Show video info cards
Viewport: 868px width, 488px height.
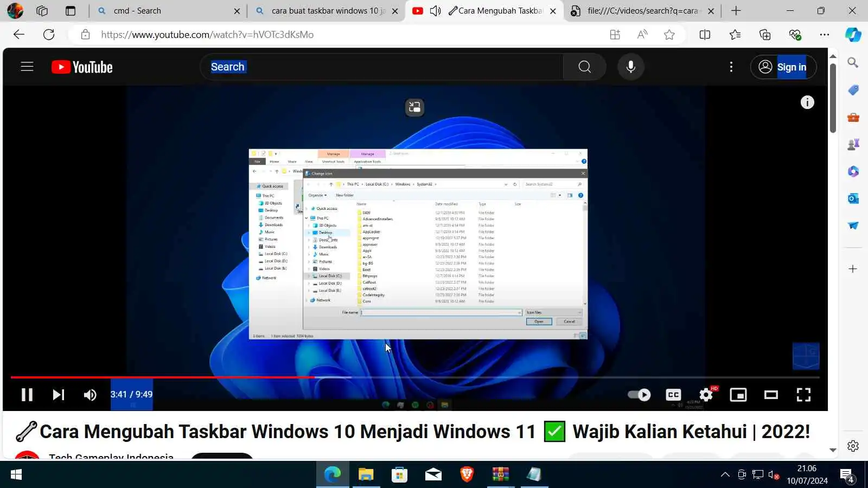pyautogui.click(x=807, y=102)
